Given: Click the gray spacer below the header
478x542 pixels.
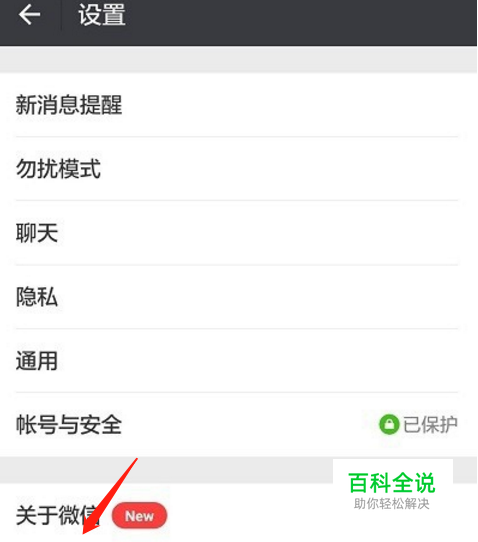Looking at the screenshot, I should [x=238, y=59].
